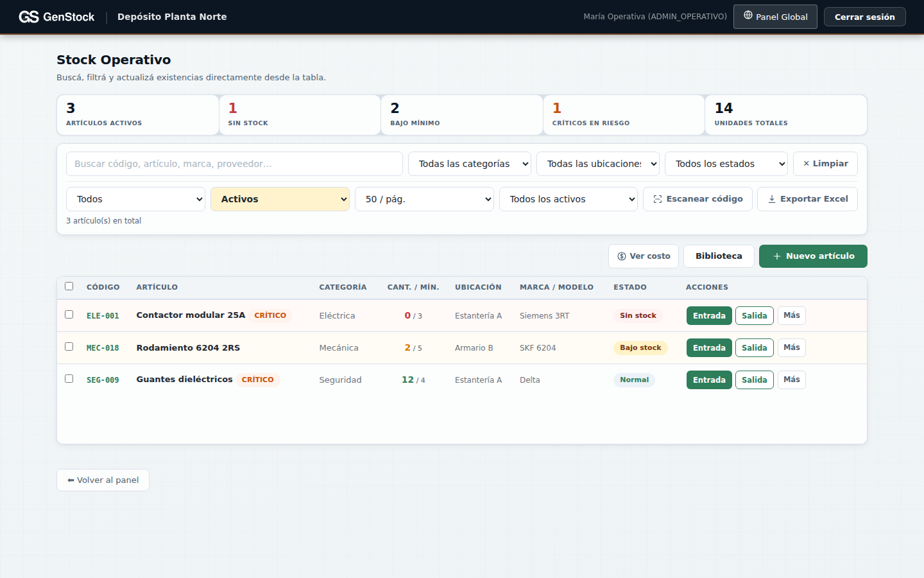Open Más options for MEC-018

[792, 347]
